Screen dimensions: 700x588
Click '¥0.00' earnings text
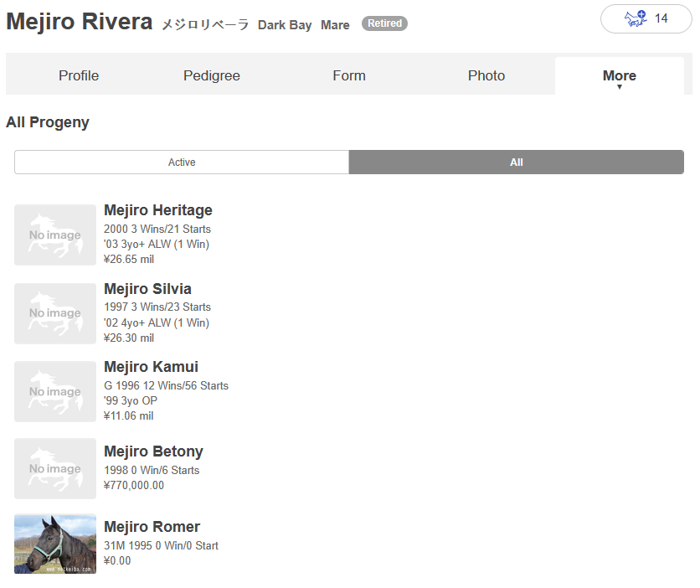point(117,560)
